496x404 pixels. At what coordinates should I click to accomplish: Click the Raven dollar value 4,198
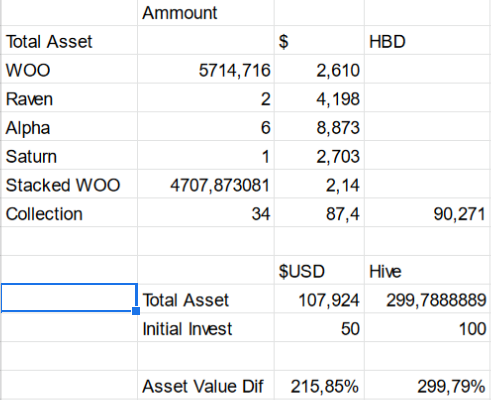[x=319, y=98]
